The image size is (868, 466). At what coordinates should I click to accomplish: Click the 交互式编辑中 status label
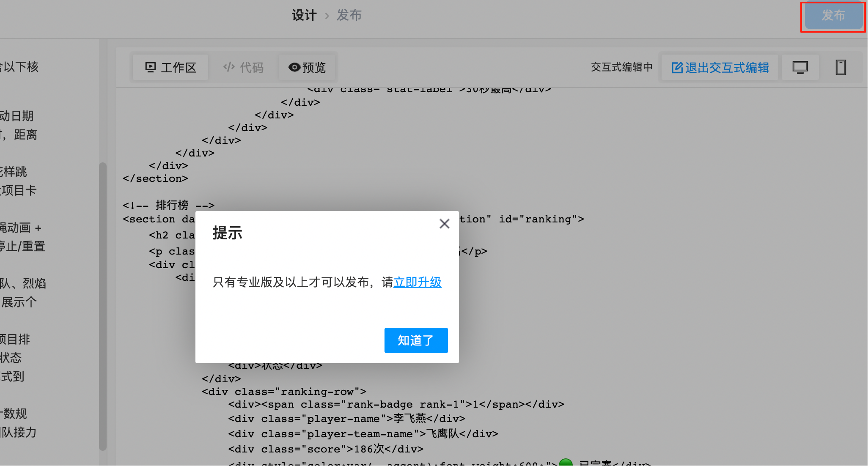(x=621, y=67)
